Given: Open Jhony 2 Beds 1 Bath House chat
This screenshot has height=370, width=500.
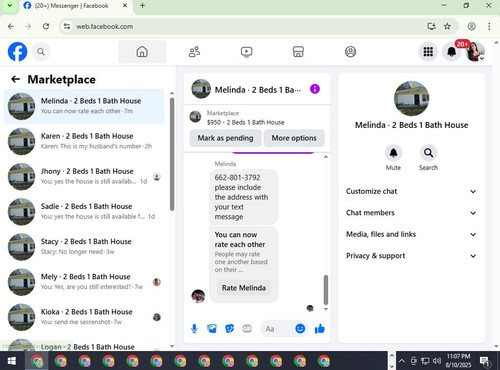Looking at the screenshot, I should click(84, 176).
